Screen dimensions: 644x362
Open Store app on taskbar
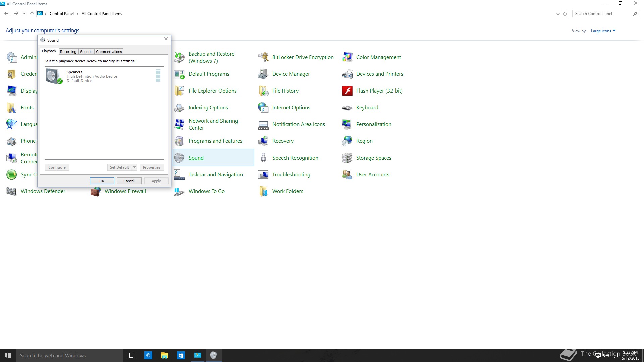coord(181,355)
